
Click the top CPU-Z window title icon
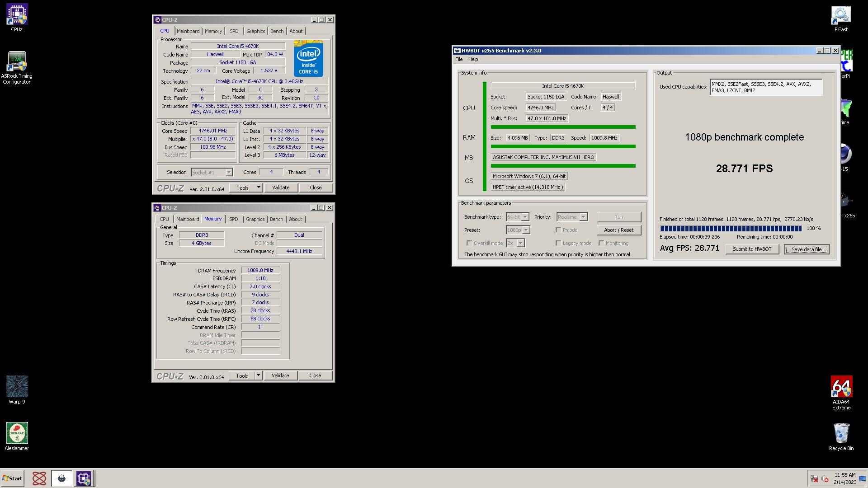pos(157,20)
